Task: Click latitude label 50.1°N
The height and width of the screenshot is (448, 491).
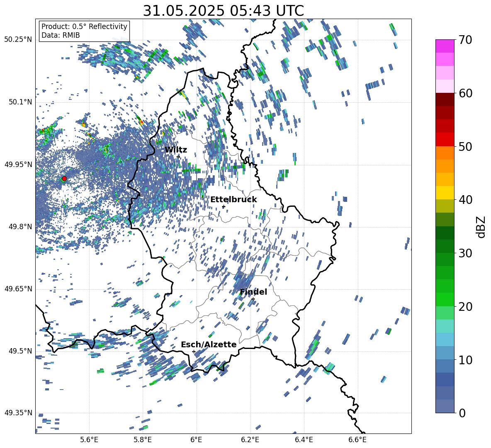Action: click(x=20, y=102)
